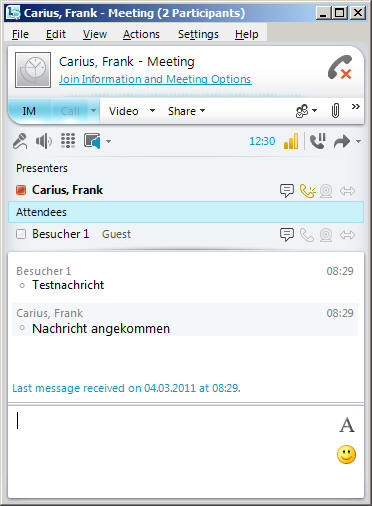Click the text formatting A icon
Screen dimensions: 372x506
[347, 425]
